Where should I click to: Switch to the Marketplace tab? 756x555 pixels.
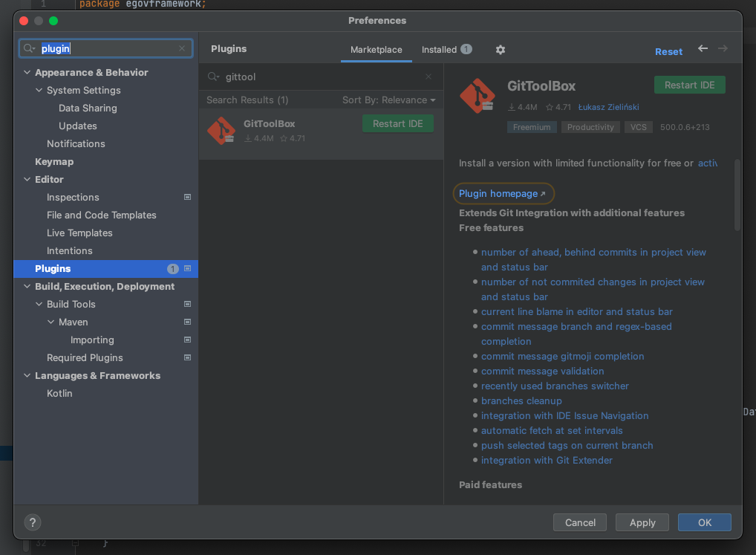(x=376, y=50)
